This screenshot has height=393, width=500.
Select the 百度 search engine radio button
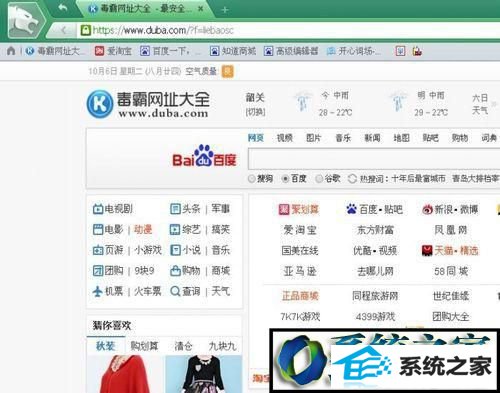point(285,179)
